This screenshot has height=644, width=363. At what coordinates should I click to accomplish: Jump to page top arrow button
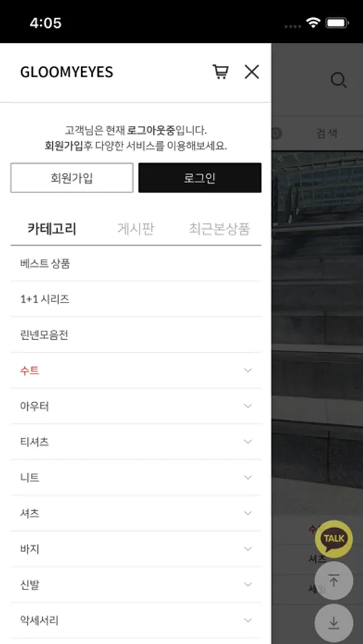coord(334,581)
